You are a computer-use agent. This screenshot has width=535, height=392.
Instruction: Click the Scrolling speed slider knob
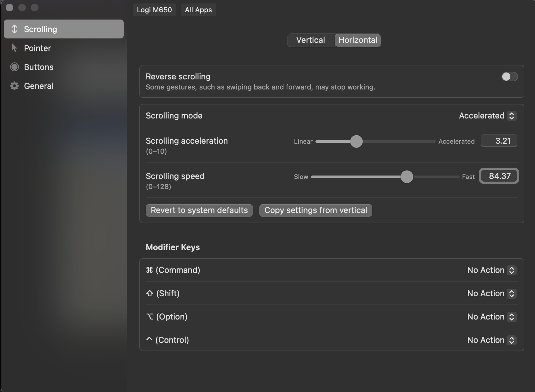pyautogui.click(x=407, y=177)
